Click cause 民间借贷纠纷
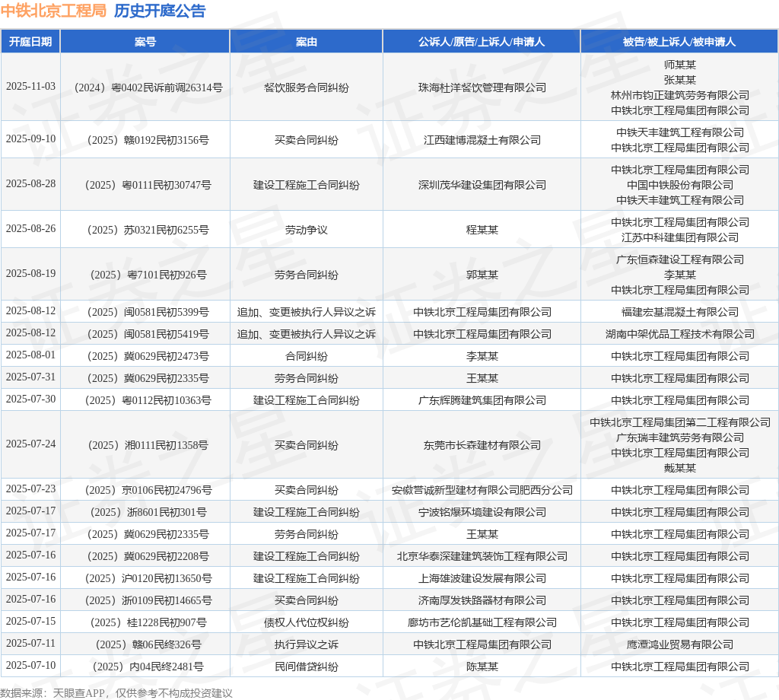The image size is (779, 700). [x=306, y=667]
